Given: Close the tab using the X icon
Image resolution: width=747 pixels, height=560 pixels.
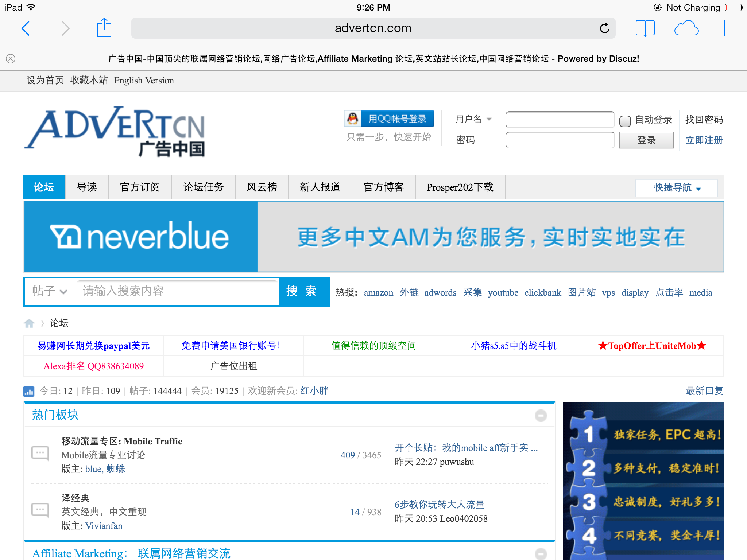Looking at the screenshot, I should (x=11, y=59).
